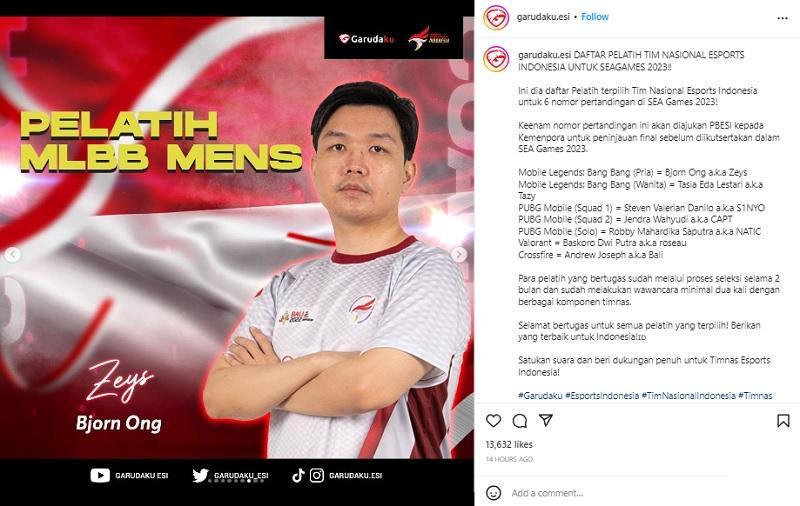800x506 pixels.
Task: Open the #TimNasionalIndonesia hashtag
Action: click(688, 395)
